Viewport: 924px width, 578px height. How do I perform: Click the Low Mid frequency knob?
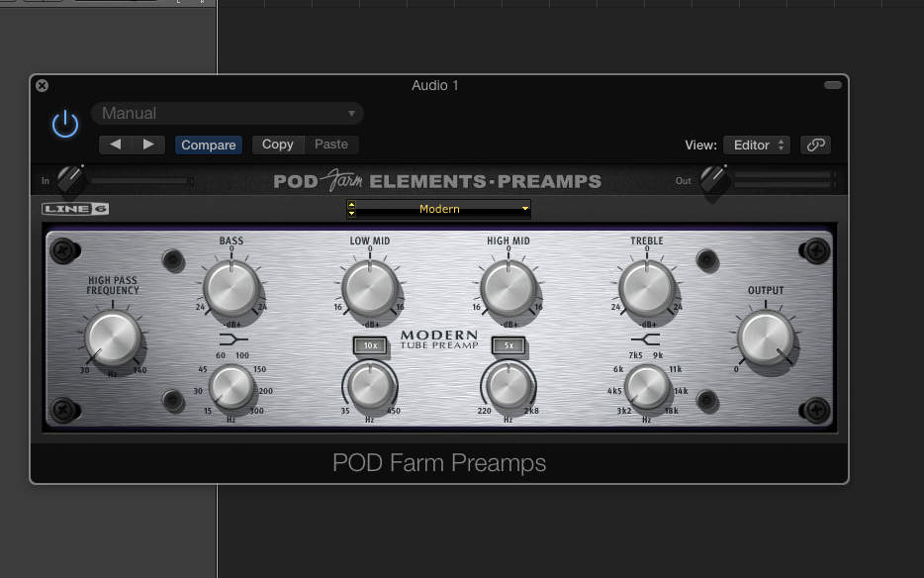(370, 386)
